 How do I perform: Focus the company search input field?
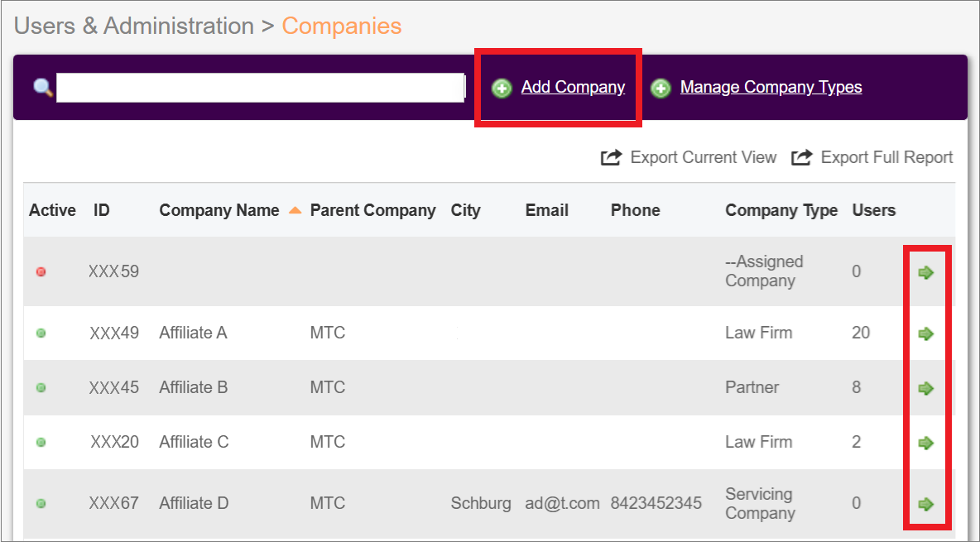click(261, 88)
